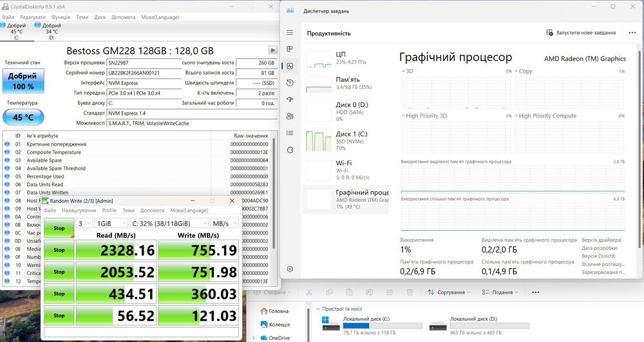Click the firmware version field SN22987
This screenshot has height=342, width=644.
point(144,63)
